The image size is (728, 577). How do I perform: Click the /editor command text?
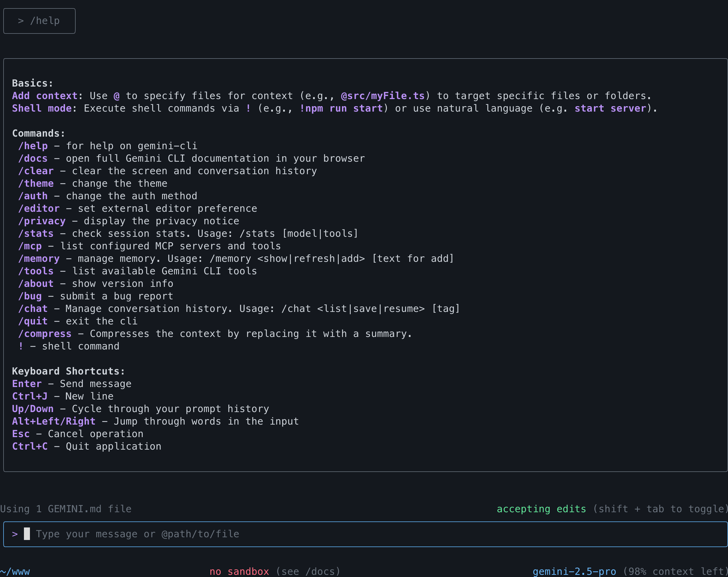point(39,208)
